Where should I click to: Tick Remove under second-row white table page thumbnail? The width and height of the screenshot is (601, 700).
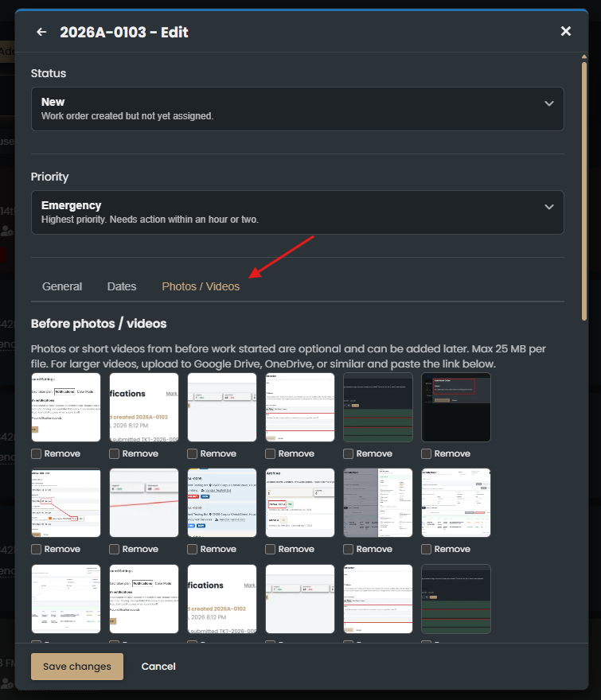(x=427, y=550)
